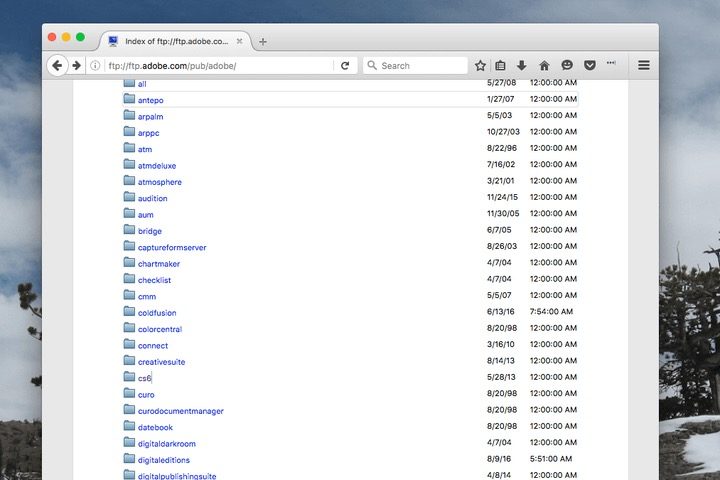The height and width of the screenshot is (480, 720).
Task: Click the browser Back arrow button
Action: (x=57, y=65)
